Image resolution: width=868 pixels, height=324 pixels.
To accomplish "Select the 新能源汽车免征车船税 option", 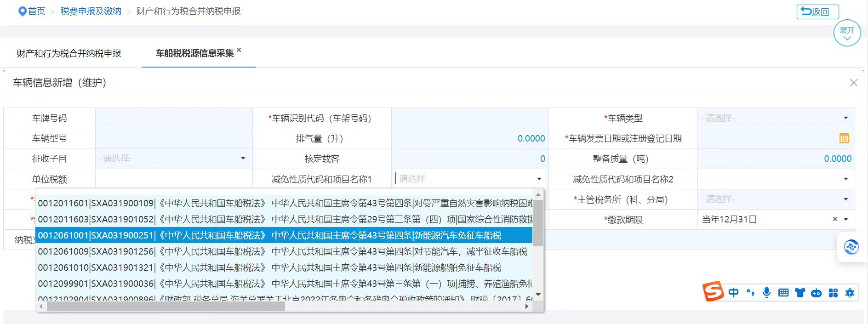I will coord(284,235).
